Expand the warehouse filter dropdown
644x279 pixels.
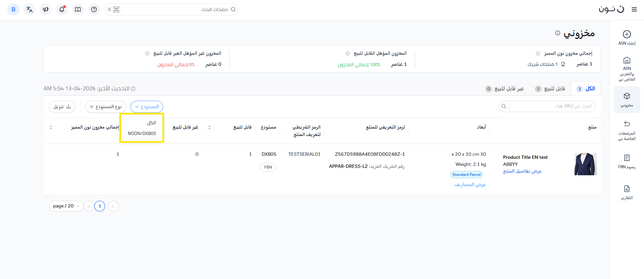[147, 107]
